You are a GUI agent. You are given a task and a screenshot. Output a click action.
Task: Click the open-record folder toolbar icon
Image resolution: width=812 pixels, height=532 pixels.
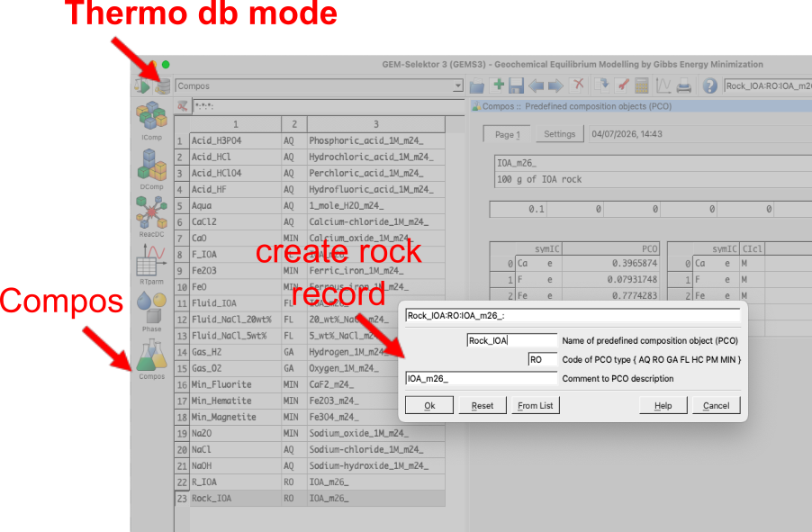(x=477, y=86)
